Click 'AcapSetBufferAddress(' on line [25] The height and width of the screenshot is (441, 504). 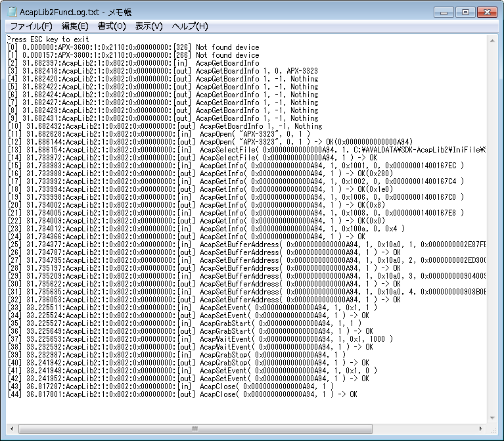[x=241, y=244]
